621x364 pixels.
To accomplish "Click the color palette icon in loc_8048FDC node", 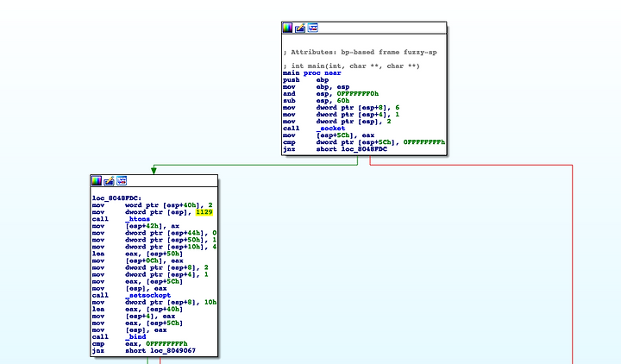I will pos(97,181).
